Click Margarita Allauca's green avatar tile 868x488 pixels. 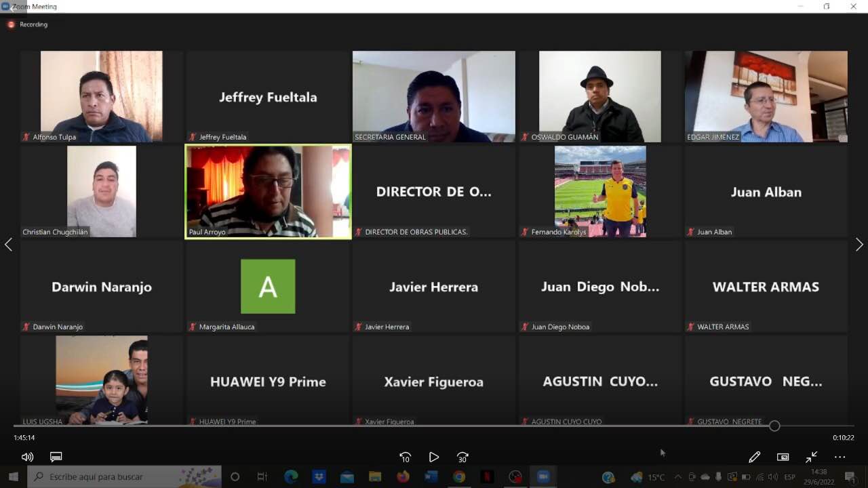coord(268,286)
